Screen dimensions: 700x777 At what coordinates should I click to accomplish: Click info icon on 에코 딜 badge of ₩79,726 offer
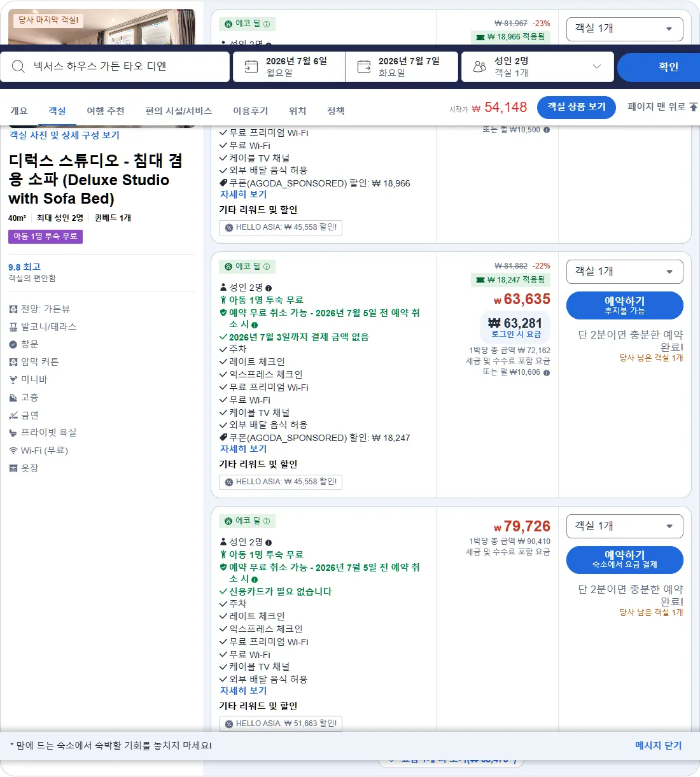pos(267,521)
